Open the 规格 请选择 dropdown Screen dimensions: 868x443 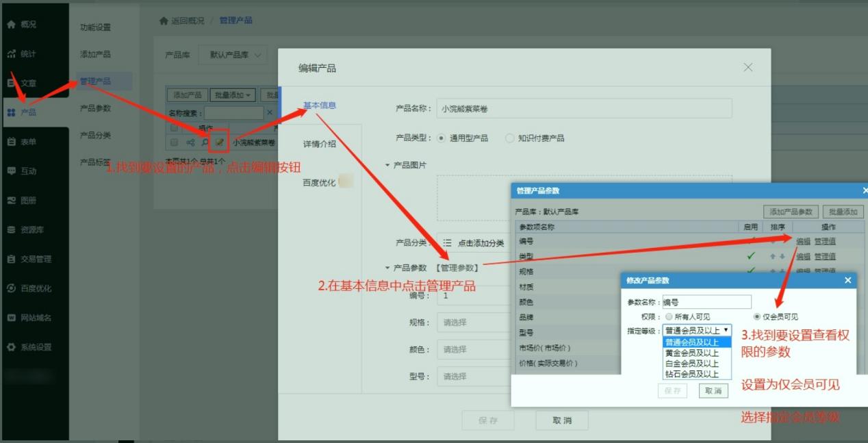click(472, 322)
